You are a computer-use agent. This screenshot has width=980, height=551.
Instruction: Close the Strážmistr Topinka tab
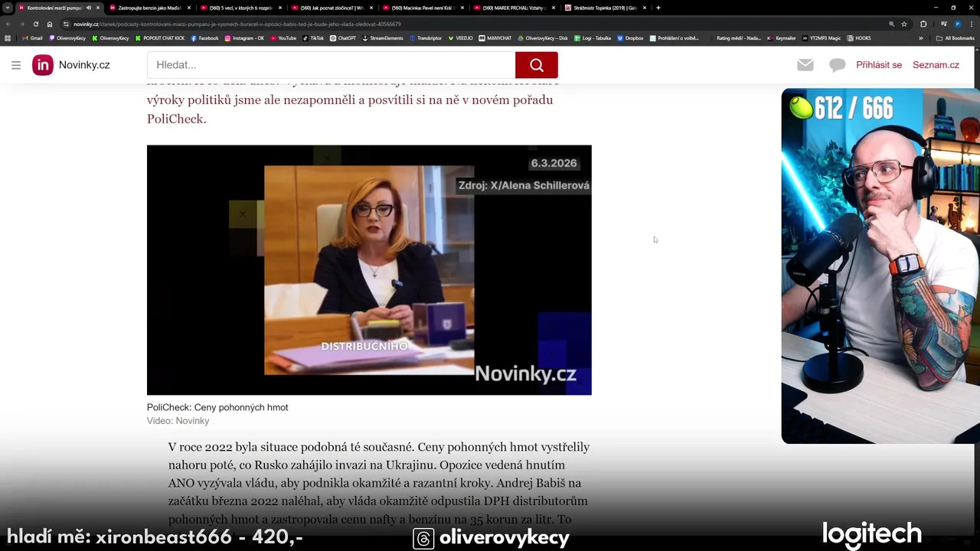645,8
